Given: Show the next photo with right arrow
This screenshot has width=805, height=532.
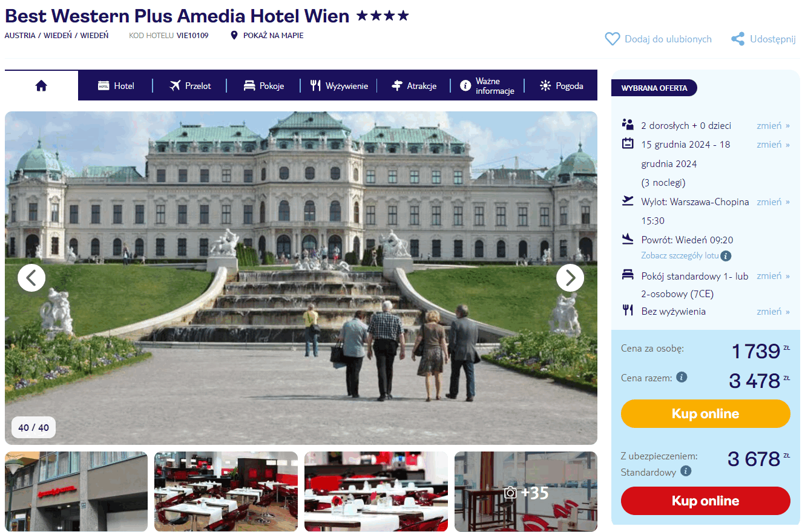Looking at the screenshot, I should pos(570,278).
